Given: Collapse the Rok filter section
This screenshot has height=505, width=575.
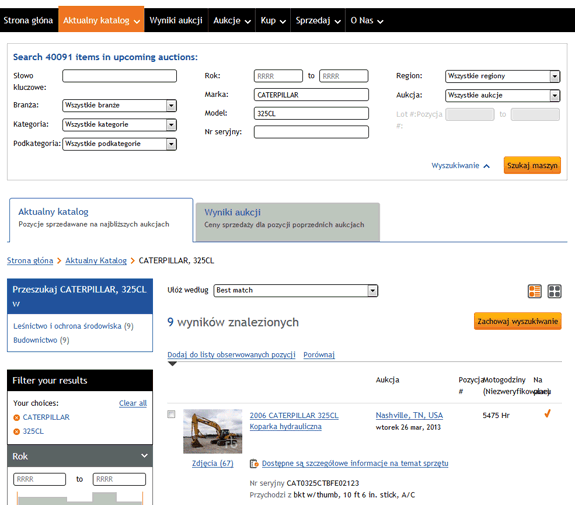Looking at the screenshot, I should point(144,455).
